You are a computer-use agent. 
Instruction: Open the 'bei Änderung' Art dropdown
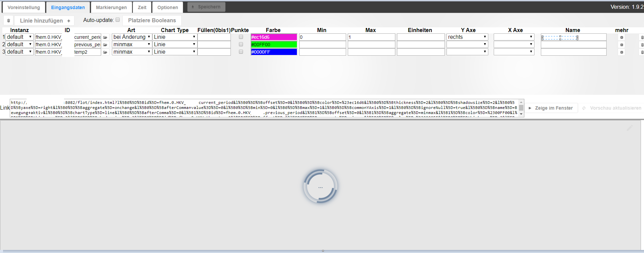point(132,37)
